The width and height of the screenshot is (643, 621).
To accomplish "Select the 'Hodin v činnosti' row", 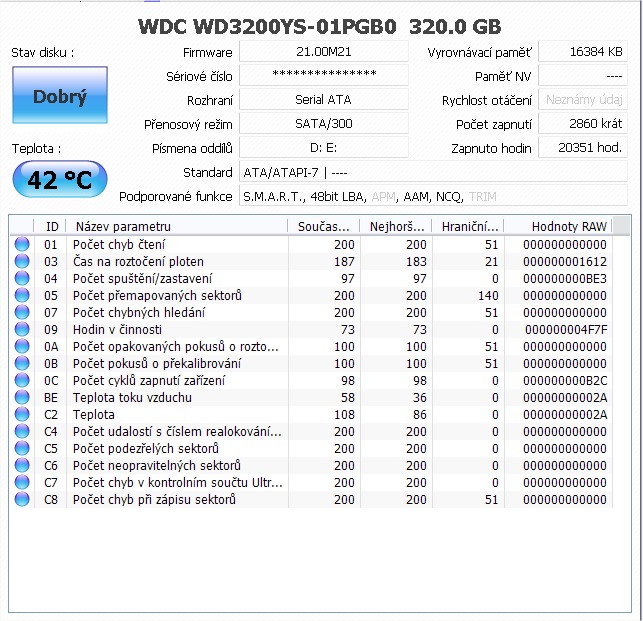I will pyautogui.click(x=311, y=329).
